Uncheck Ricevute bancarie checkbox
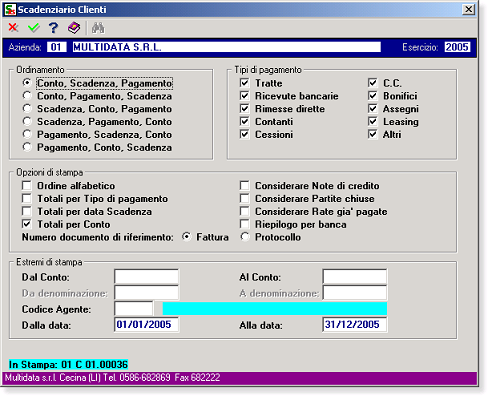This screenshot has width=488, height=396. (245, 96)
